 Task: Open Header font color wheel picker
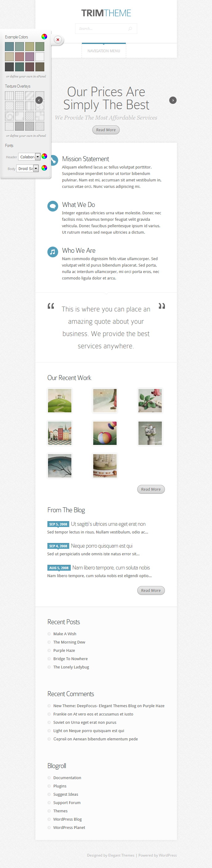click(44, 156)
